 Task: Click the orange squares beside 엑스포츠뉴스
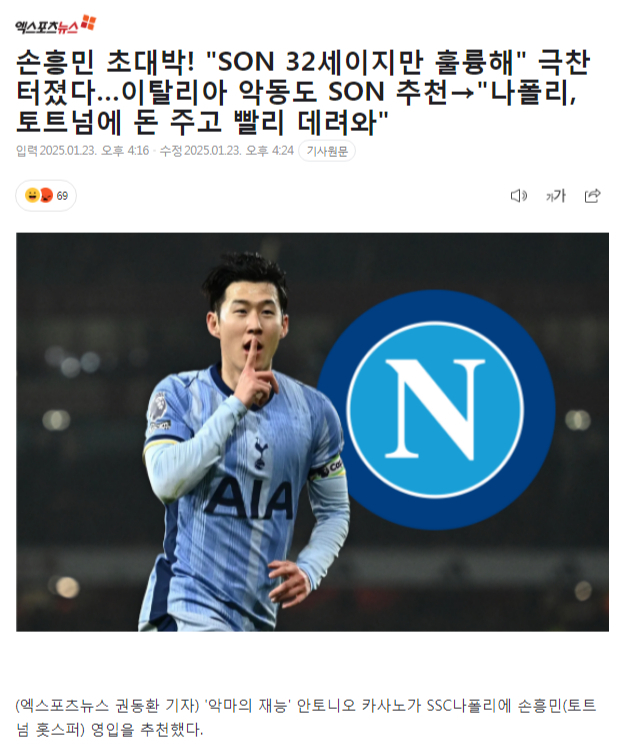pyautogui.click(x=89, y=22)
